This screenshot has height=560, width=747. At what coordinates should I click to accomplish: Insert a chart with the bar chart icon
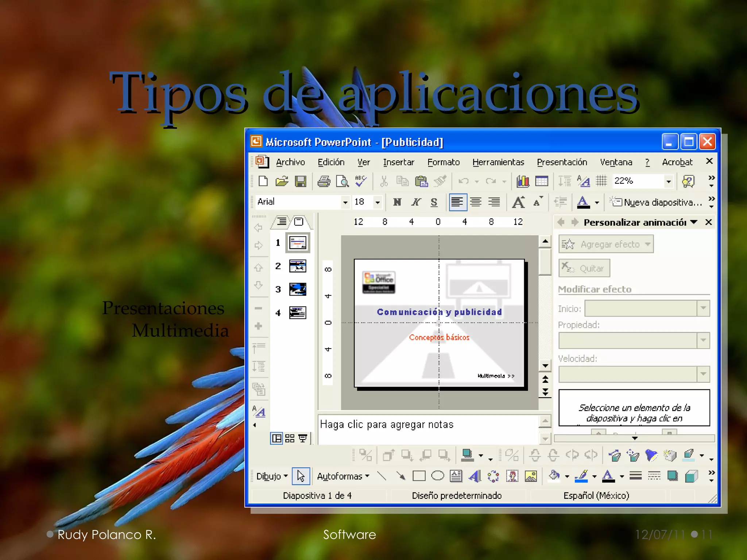(523, 181)
